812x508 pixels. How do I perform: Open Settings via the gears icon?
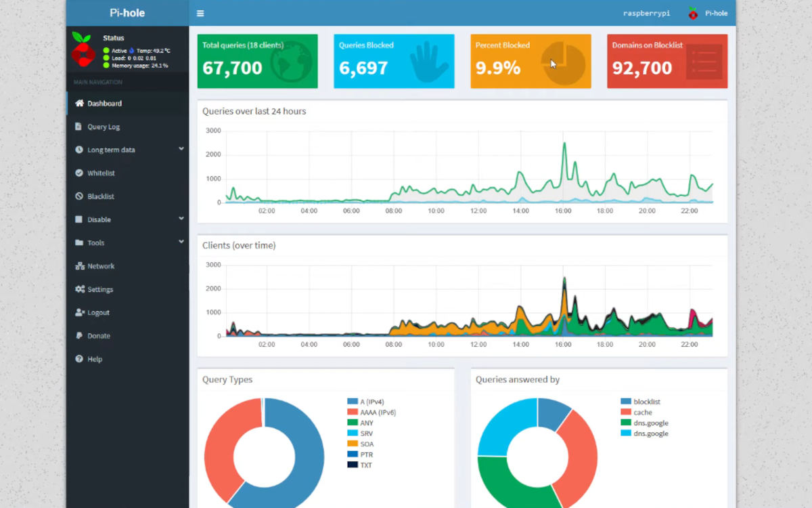(x=80, y=289)
